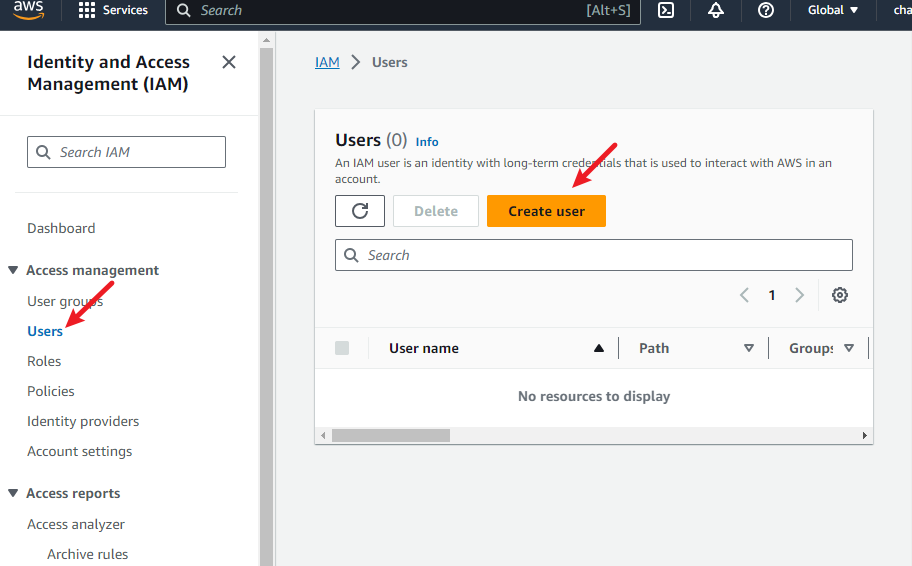This screenshot has height=566, width=912.
Task: Sort by the Groups column arrow
Action: coord(849,348)
